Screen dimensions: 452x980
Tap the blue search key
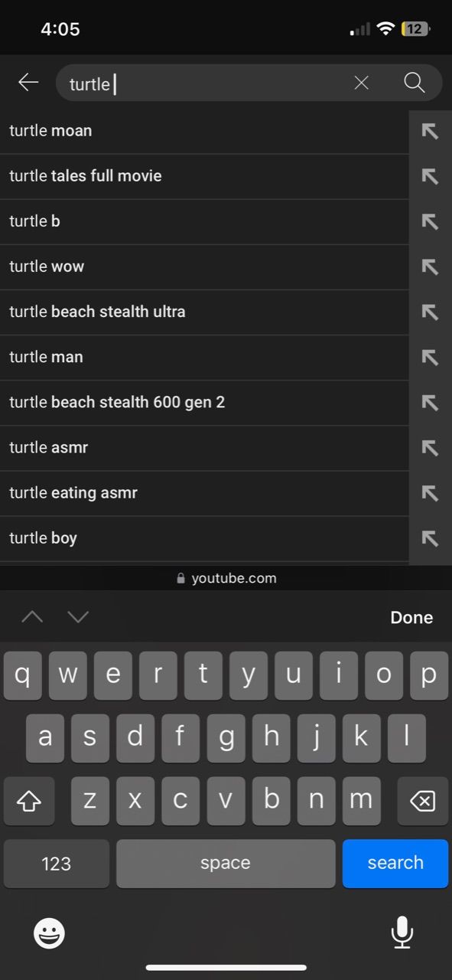click(395, 864)
